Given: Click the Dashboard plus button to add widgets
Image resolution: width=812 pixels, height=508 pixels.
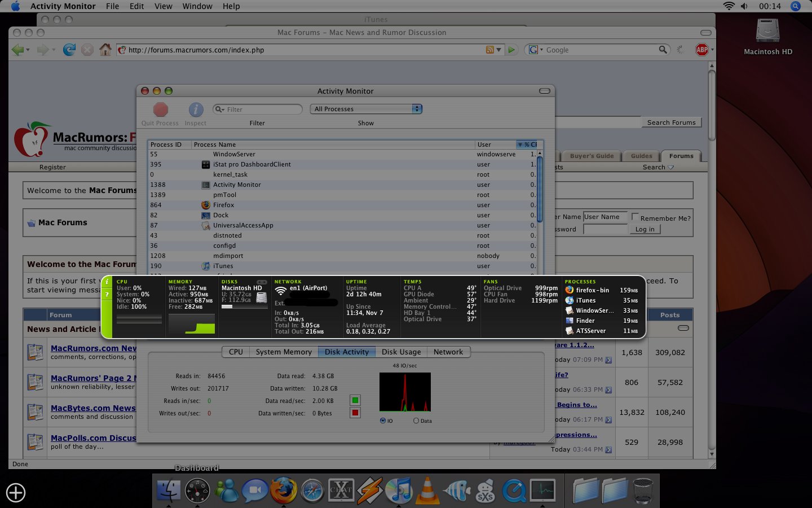Looking at the screenshot, I should 16,493.
